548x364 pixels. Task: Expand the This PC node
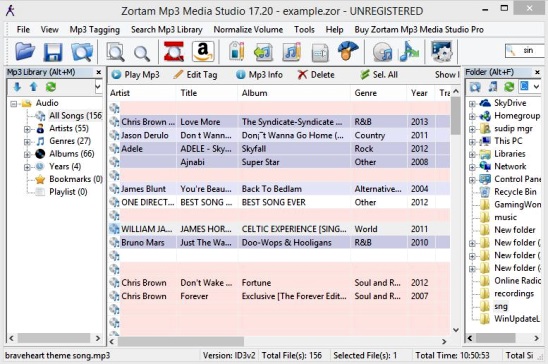pos(472,142)
